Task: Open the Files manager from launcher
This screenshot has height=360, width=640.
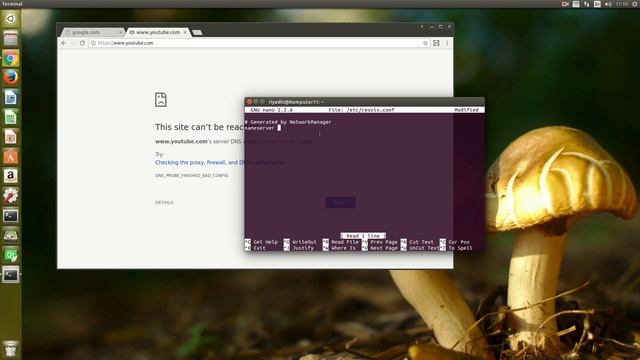Action: pos(11,39)
